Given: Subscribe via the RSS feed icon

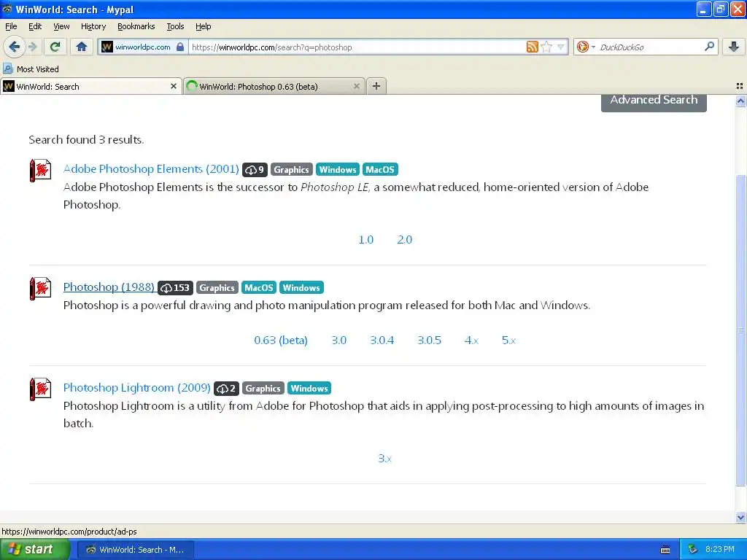Looking at the screenshot, I should click(x=532, y=47).
